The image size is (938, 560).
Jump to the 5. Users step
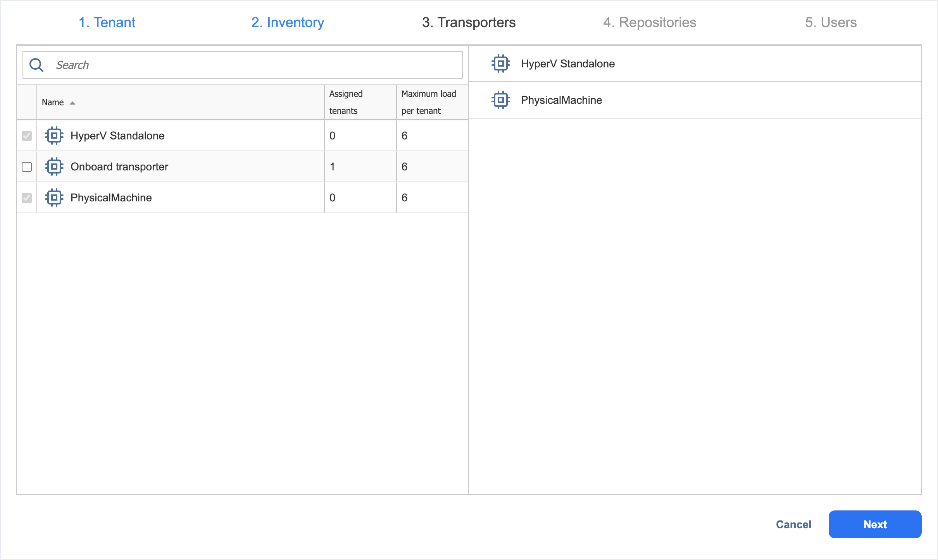point(831,22)
